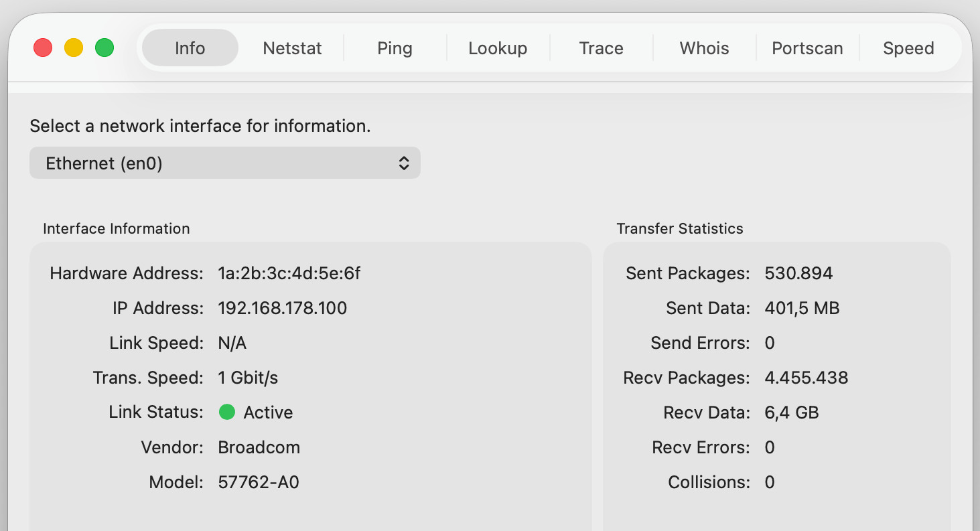
Task: Select the Info tab
Action: (190, 48)
